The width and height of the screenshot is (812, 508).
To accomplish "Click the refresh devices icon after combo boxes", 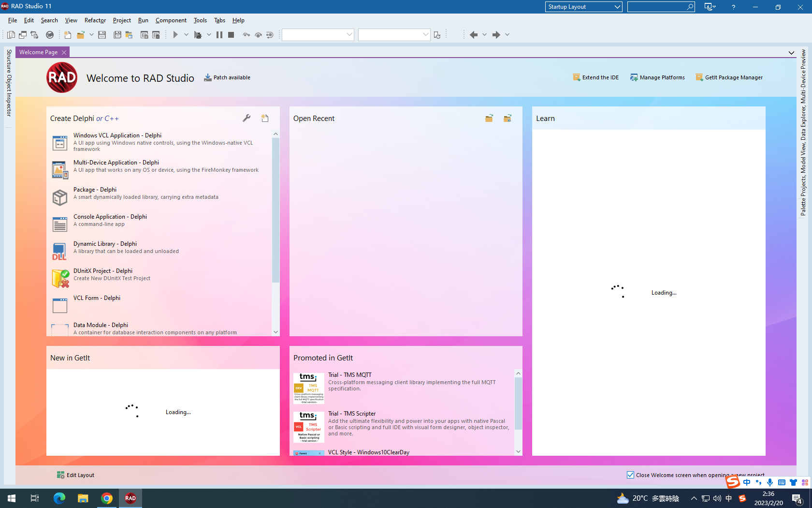I will click(x=437, y=35).
